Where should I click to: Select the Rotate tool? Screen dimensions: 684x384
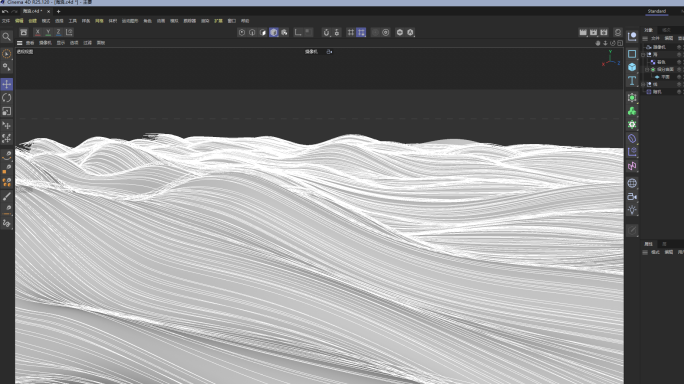point(7,98)
